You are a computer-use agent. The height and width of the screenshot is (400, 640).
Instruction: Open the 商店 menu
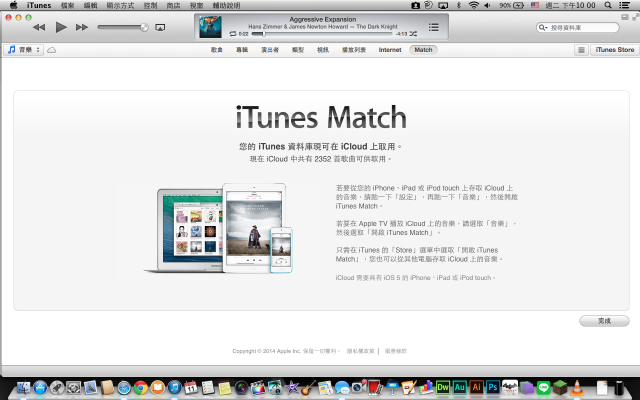(173, 5)
